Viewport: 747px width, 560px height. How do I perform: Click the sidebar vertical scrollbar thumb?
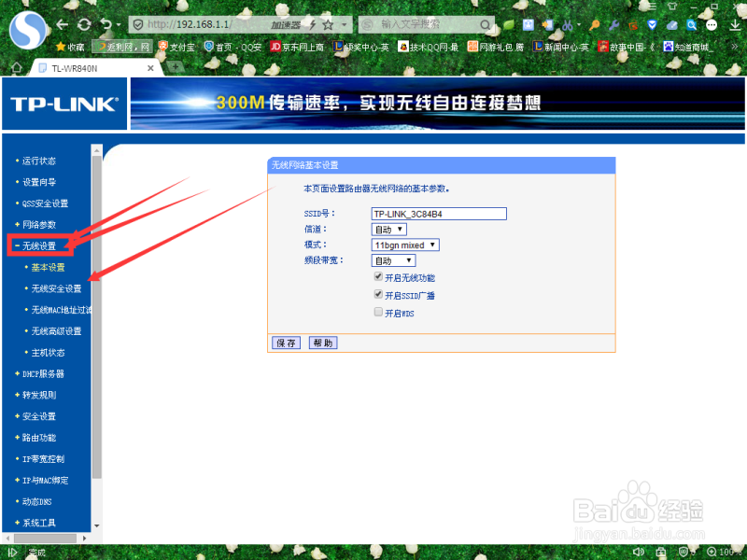96,316
